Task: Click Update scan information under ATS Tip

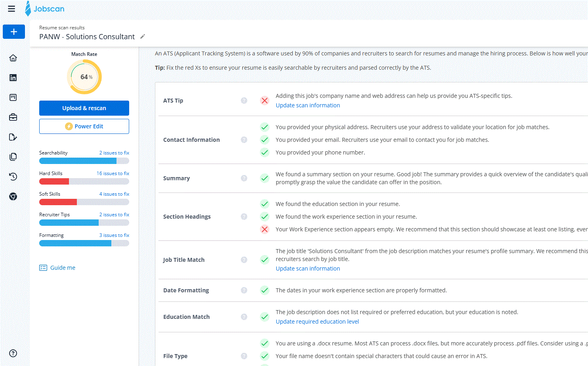Action: point(307,105)
